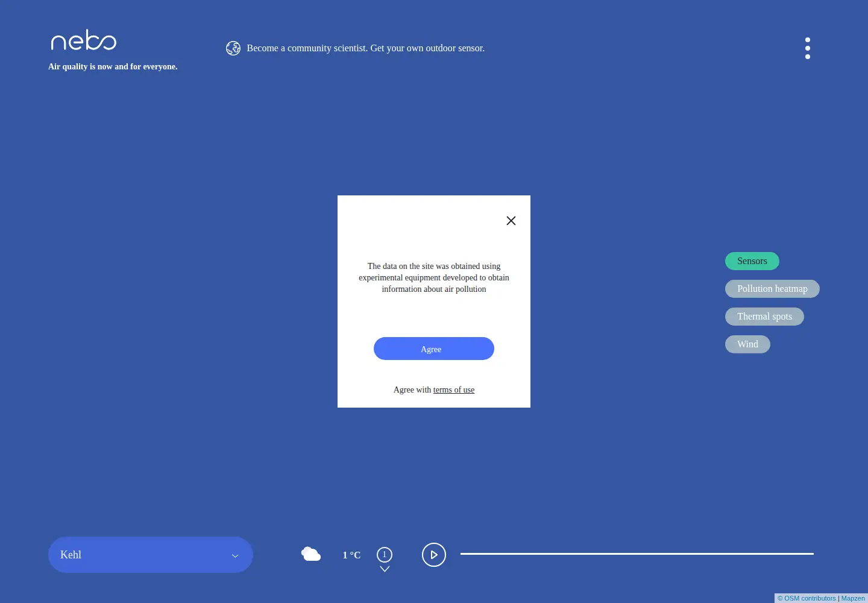Open the Mapzen attribution link
This screenshot has height=603, width=868.
coord(853,598)
